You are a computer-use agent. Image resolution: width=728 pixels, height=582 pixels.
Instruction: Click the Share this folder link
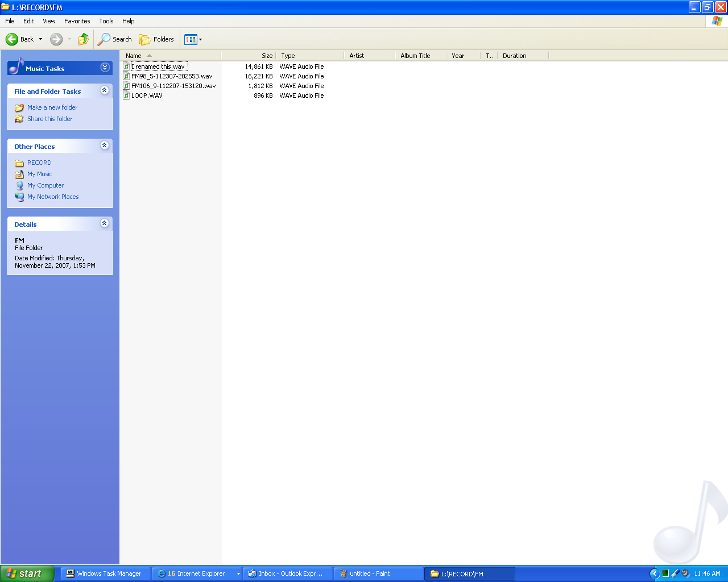pos(50,119)
